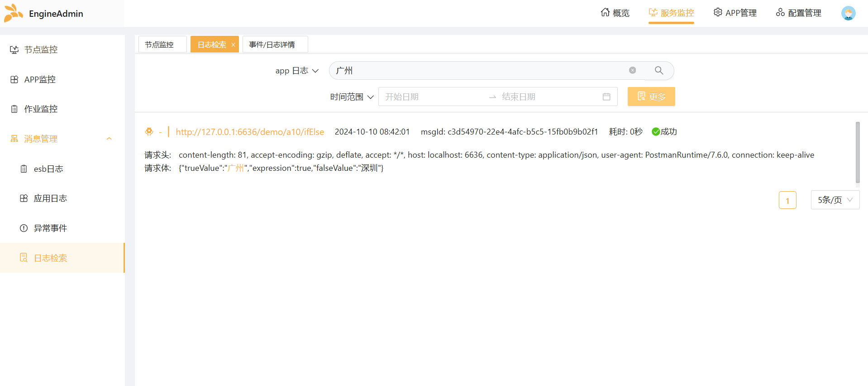Open the http://127.0.0.1:6636/demo/a10/ifElse link
The width and height of the screenshot is (868, 386).
pyautogui.click(x=250, y=132)
